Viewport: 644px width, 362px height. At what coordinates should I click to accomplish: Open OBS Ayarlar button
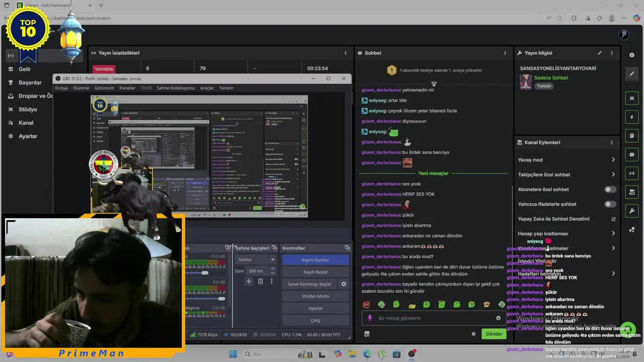tap(315, 308)
